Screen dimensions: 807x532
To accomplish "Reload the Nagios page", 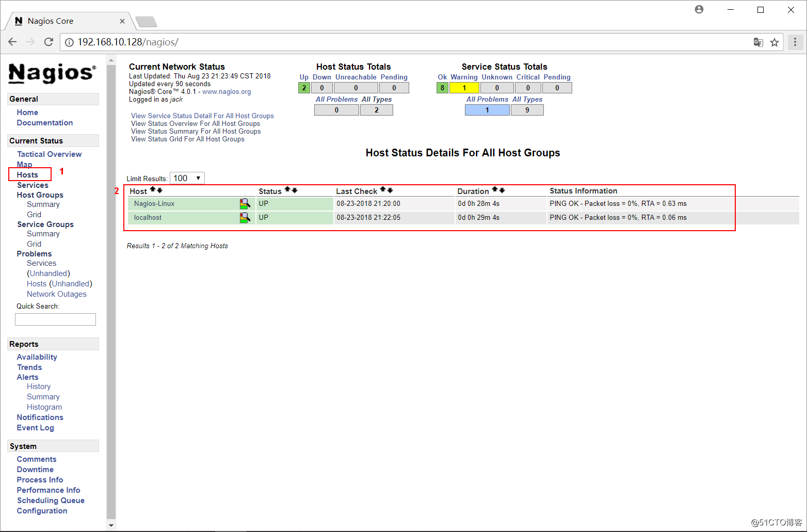I will [49, 42].
